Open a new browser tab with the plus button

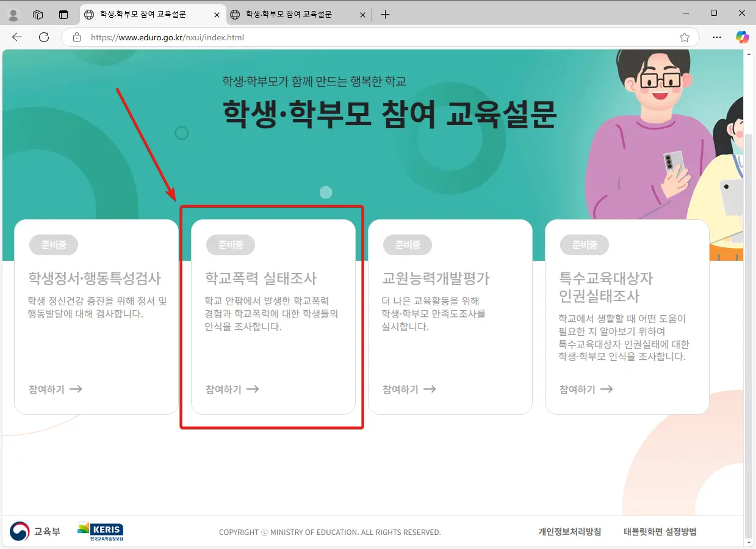pyautogui.click(x=385, y=13)
